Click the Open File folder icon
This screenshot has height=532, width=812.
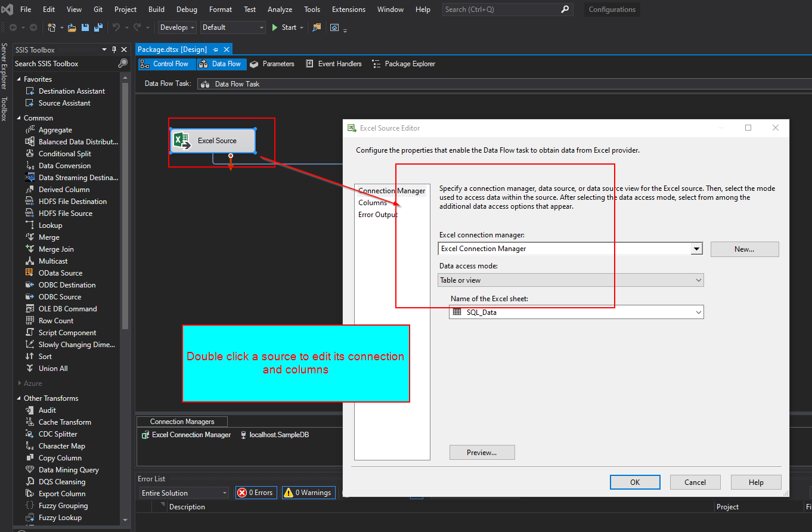click(72, 27)
